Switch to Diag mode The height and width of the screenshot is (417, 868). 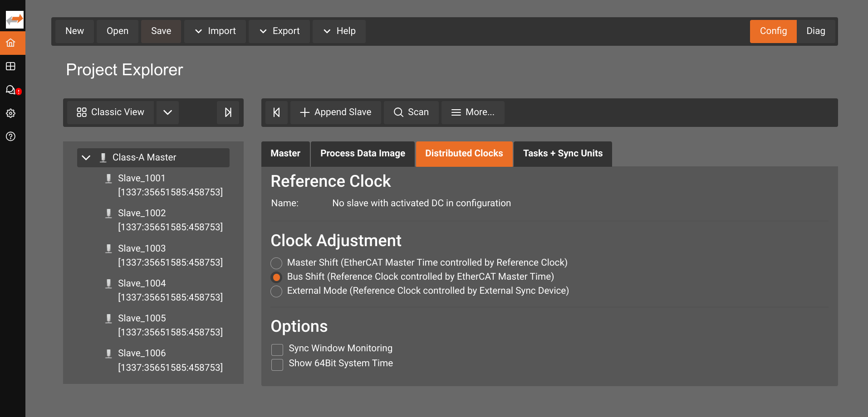[815, 31]
